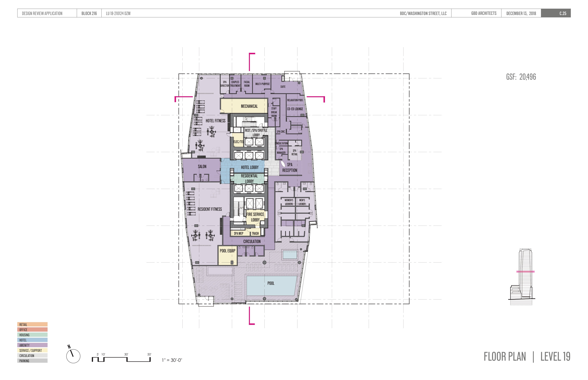The height and width of the screenshot is (380, 588).
Task: Click the building section key diagram
Action: tap(522, 277)
